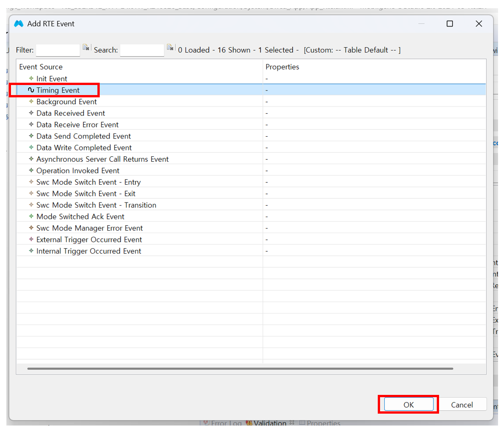Click the clear Search icon
This screenshot has height=431, width=504.
click(170, 48)
